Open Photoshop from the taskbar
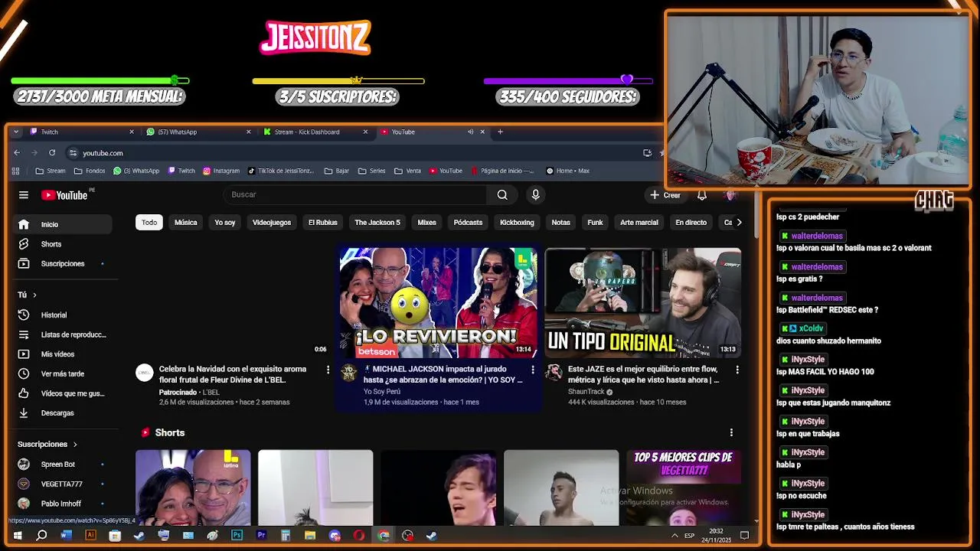Image resolution: width=980 pixels, height=551 pixels. click(x=237, y=536)
